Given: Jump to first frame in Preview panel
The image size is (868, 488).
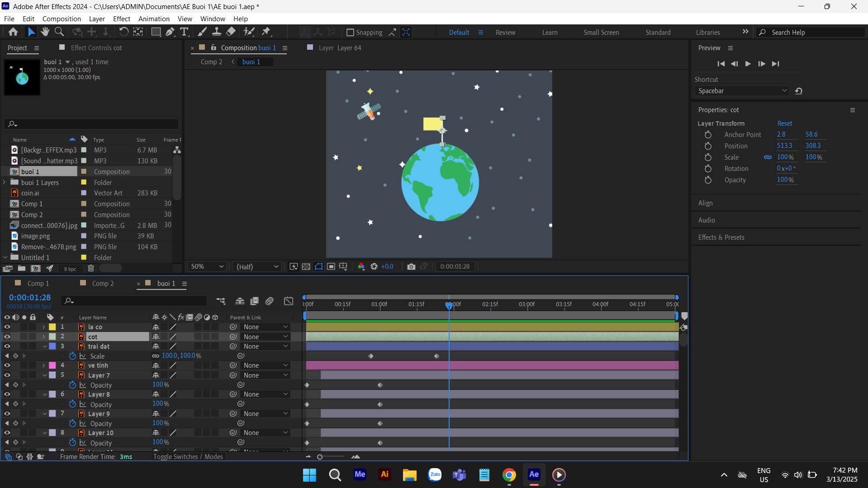Looking at the screenshot, I should (721, 64).
